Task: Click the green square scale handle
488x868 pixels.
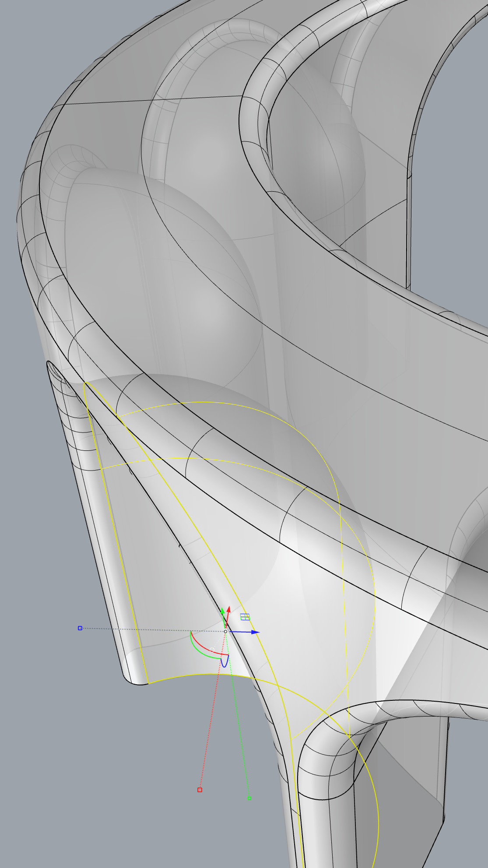Action: (x=249, y=798)
